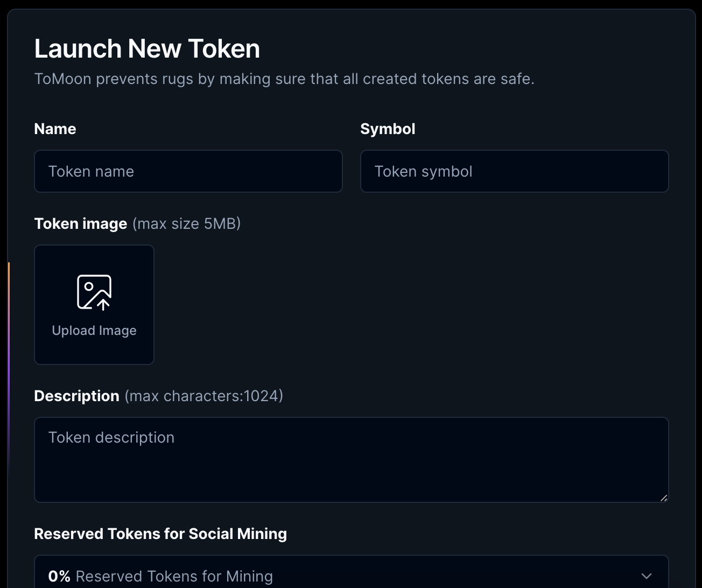Select the 0% value in mining dropdown
Viewport: 702px width, 588px height.
59,576
